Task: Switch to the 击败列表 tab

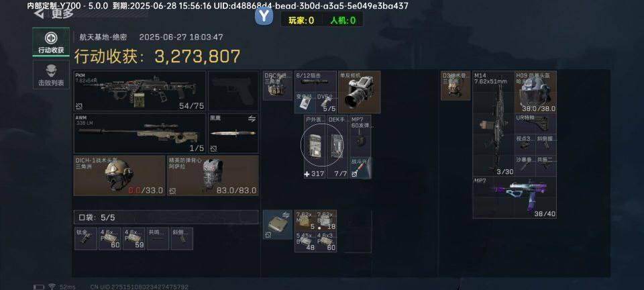Action: click(x=51, y=75)
